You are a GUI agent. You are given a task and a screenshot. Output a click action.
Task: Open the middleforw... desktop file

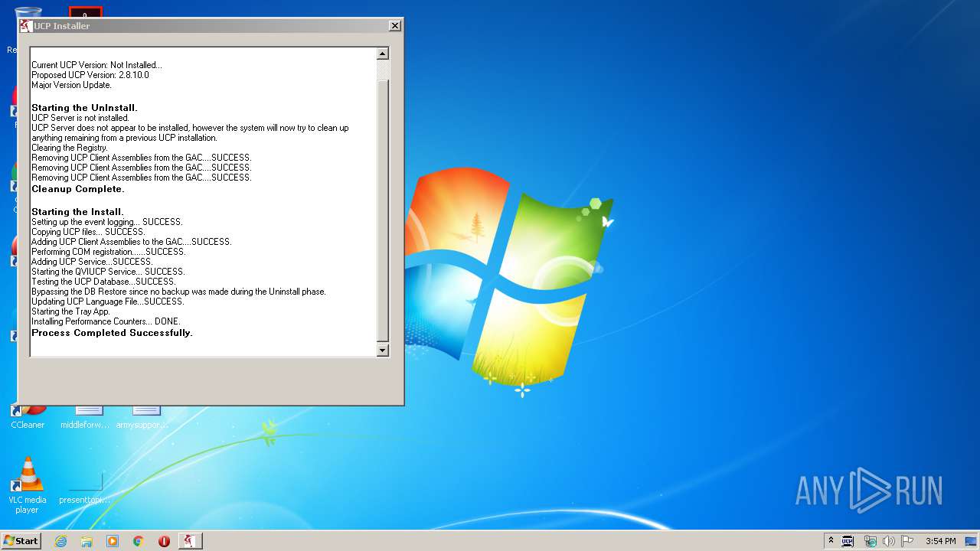[x=85, y=417]
